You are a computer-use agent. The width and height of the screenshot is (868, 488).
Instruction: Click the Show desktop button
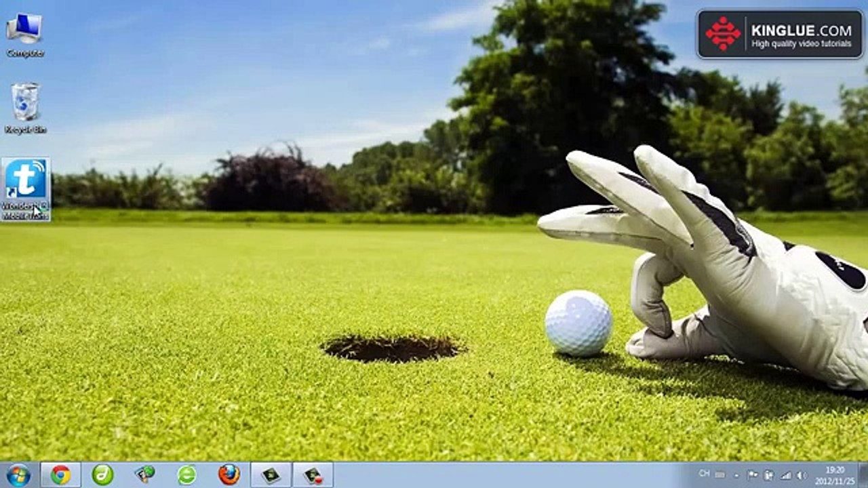(x=863, y=474)
